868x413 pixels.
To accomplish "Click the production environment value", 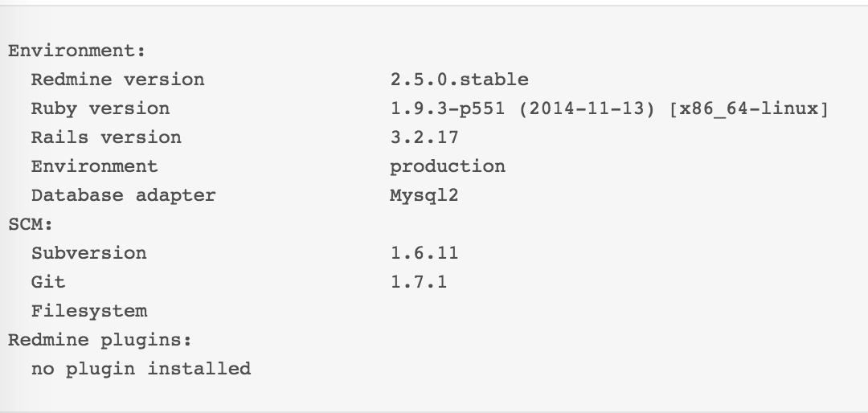I will [448, 167].
